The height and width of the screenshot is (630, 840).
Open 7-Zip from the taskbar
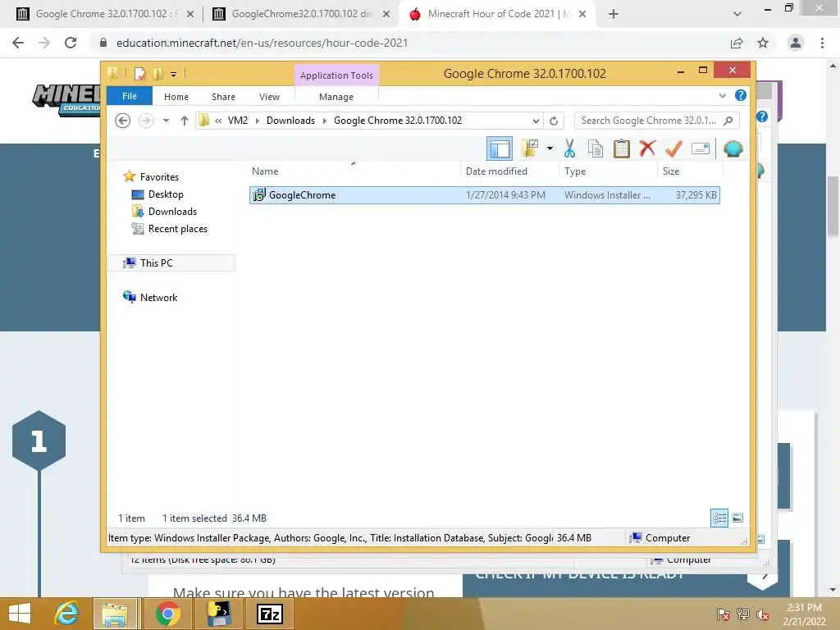point(269,614)
